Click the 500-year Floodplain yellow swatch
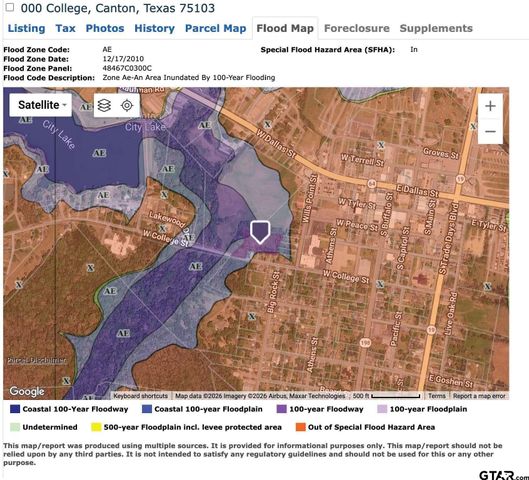 coord(96,427)
